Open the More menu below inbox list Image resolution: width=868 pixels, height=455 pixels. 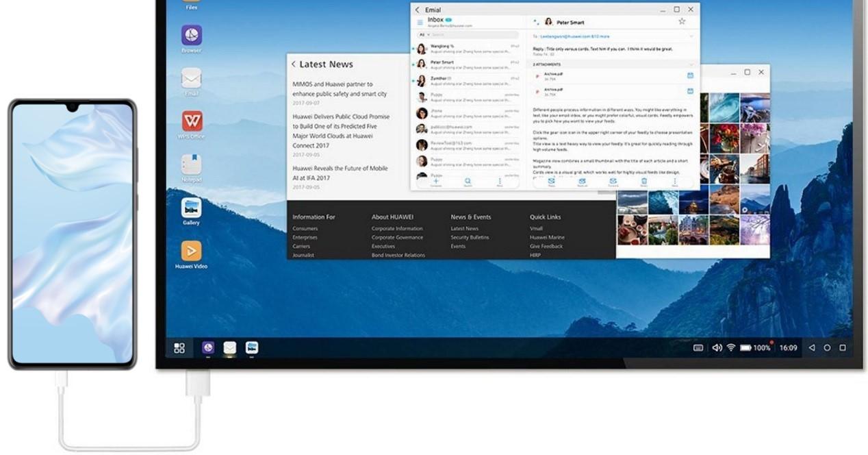tap(500, 182)
